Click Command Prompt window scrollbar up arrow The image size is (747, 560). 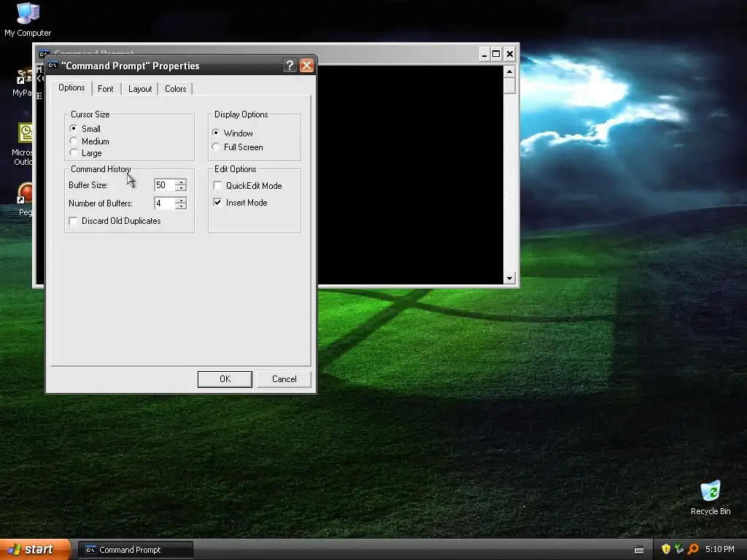(509, 72)
